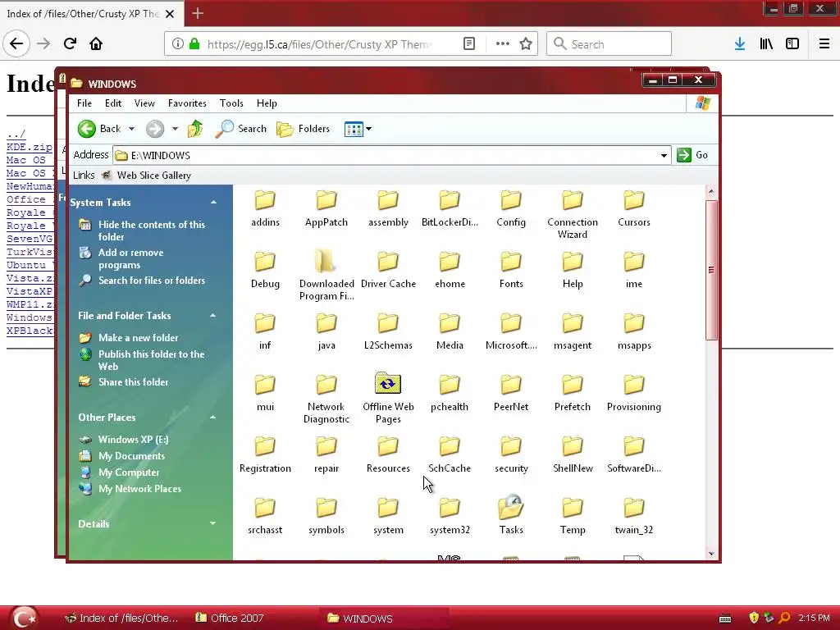This screenshot has width=840, height=630.
Task: Click KDE.zip link in Firefox page
Action: pos(30,147)
